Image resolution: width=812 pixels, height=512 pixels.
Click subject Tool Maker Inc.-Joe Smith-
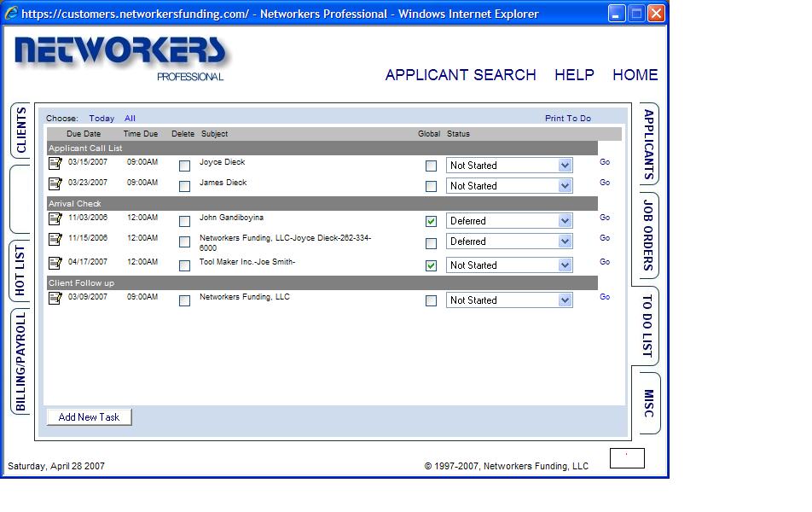[247, 262]
